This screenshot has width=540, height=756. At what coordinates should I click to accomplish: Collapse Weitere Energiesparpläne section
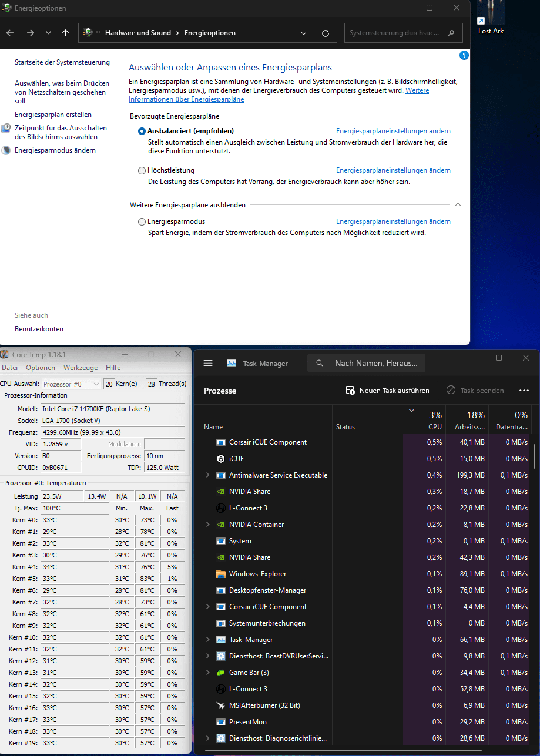click(458, 204)
